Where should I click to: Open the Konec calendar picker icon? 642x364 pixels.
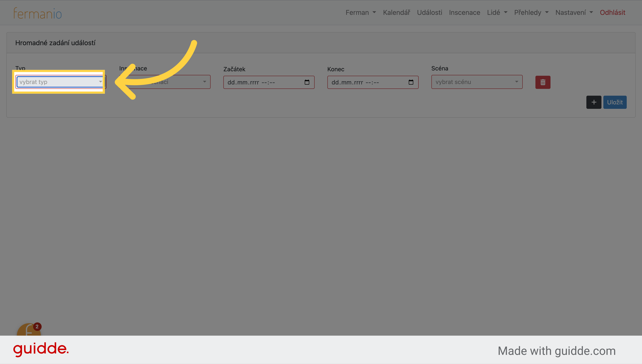tap(411, 82)
